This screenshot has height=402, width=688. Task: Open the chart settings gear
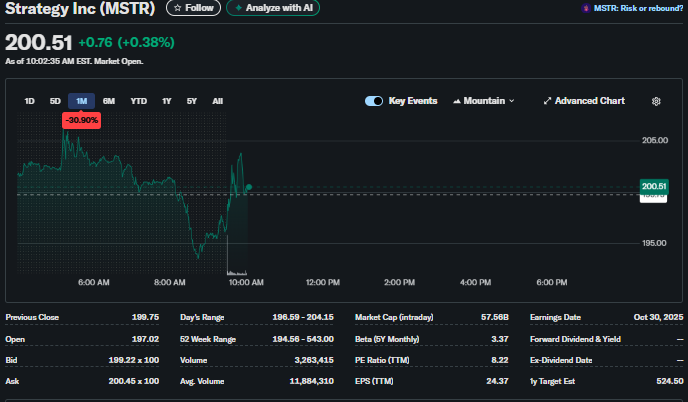click(656, 101)
